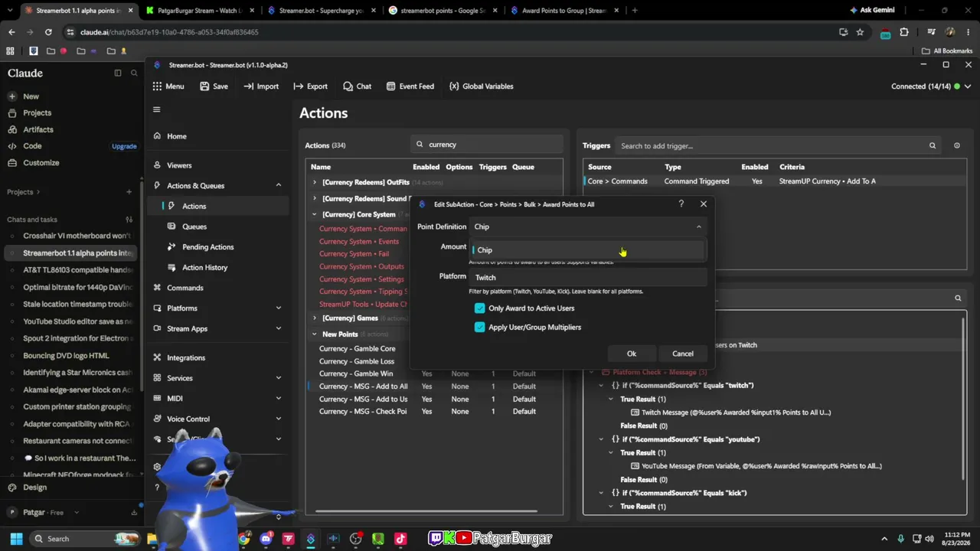980x551 pixels.
Task: Select Chip from the dropdown list
Action: [x=587, y=250]
